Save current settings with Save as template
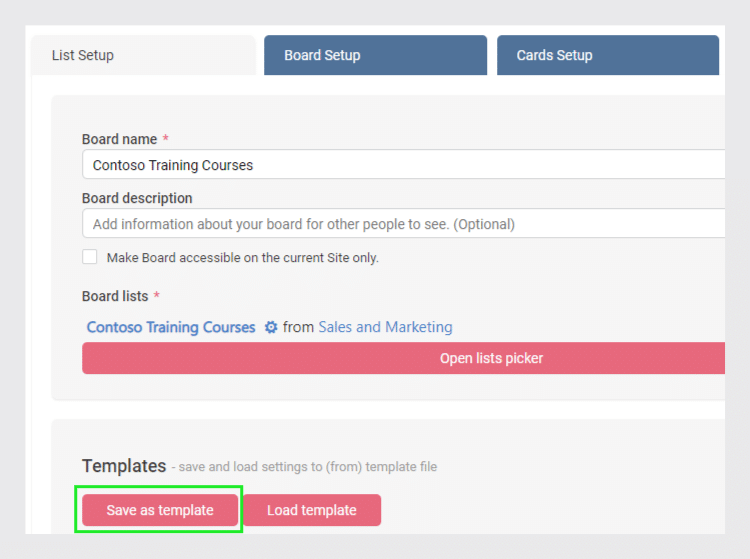Viewport: 750px width, 559px height. pos(160,510)
